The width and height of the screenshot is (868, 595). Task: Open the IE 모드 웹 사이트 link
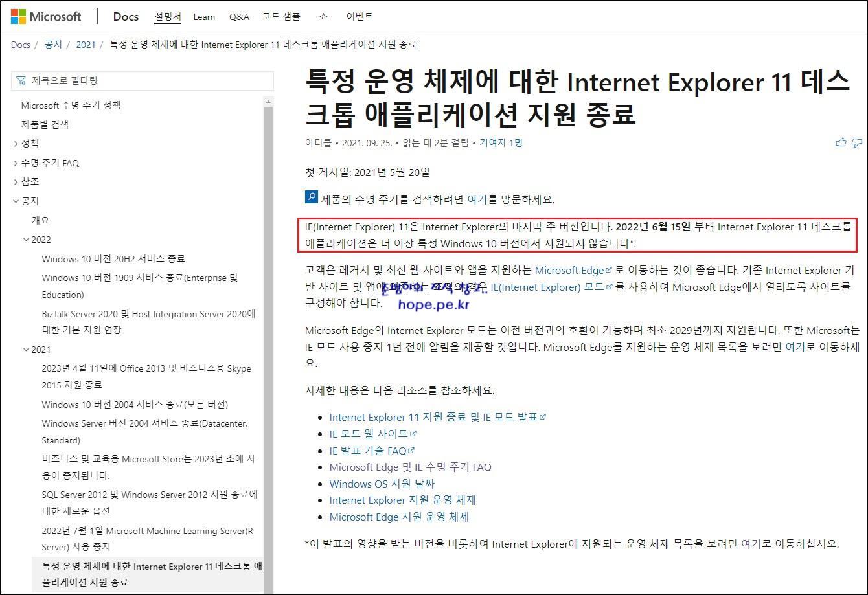click(372, 434)
